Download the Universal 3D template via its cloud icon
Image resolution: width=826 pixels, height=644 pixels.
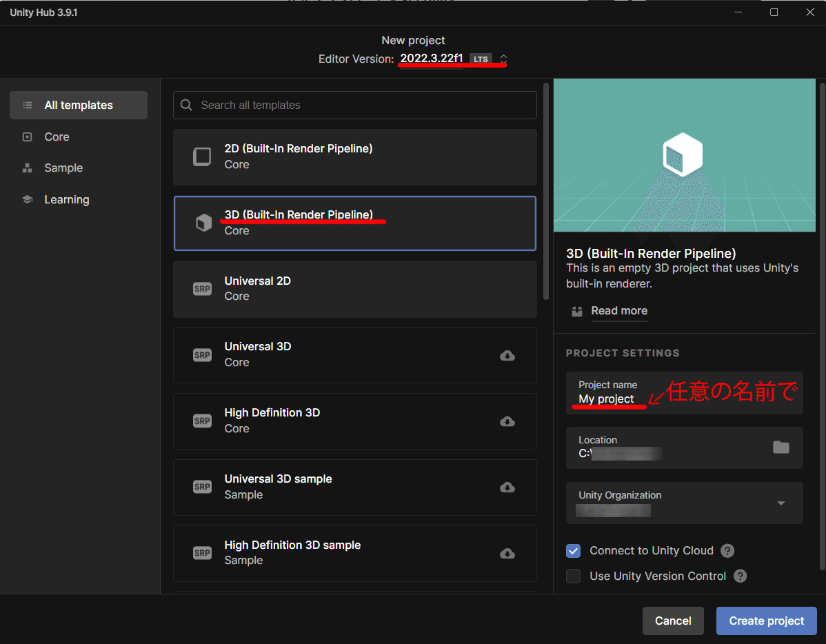pyautogui.click(x=507, y=356)
